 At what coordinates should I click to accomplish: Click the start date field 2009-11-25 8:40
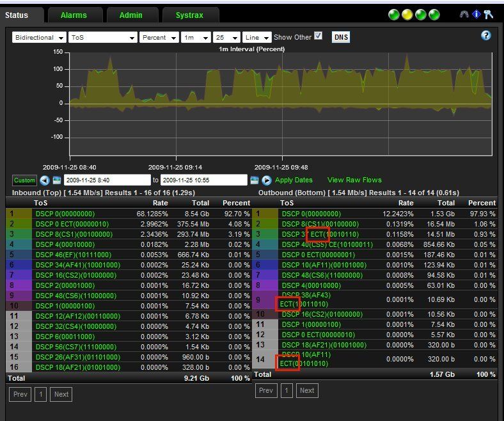107,180
